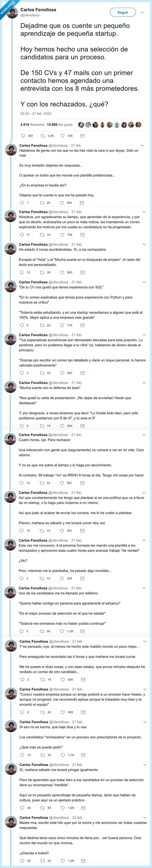Click the envelope icon on the final thank-you tweet
The width and height of the screenshot is (152, 868).
click(83, 861)
